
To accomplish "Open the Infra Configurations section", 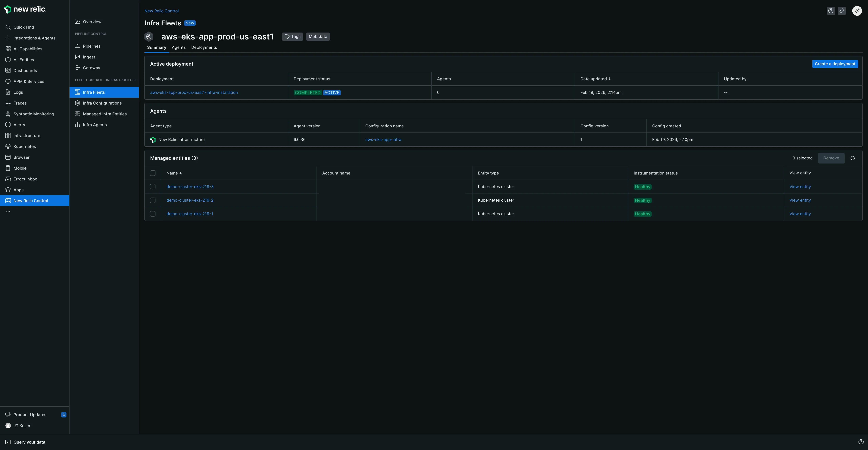I will tap(102, 103).
